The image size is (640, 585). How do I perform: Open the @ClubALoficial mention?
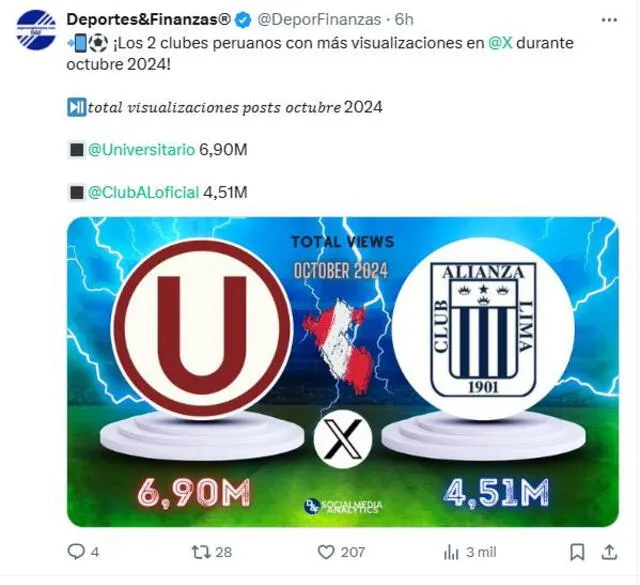(x=143, y=192)
